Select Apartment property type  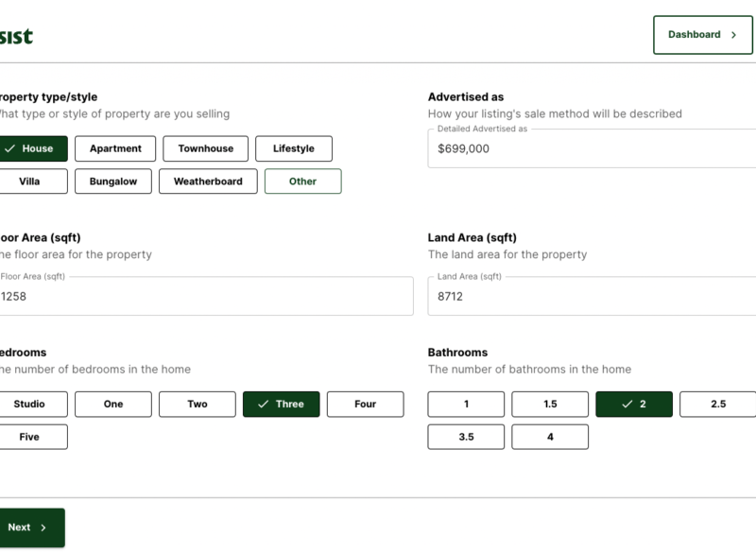click(115, 148)
